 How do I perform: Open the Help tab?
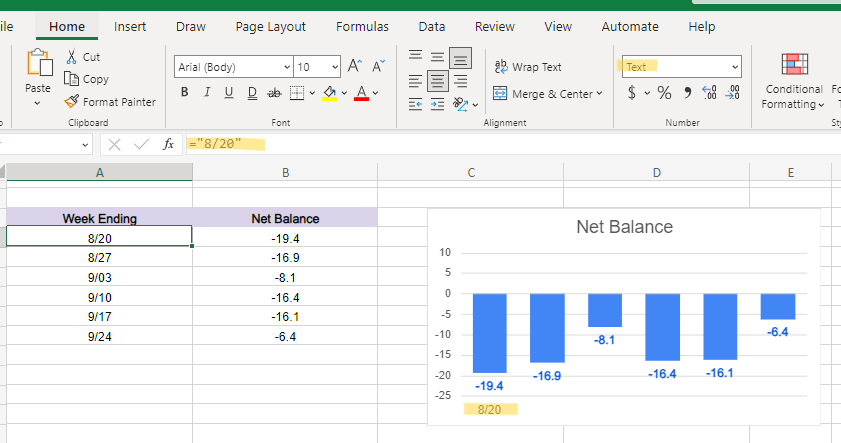point(702,26)
